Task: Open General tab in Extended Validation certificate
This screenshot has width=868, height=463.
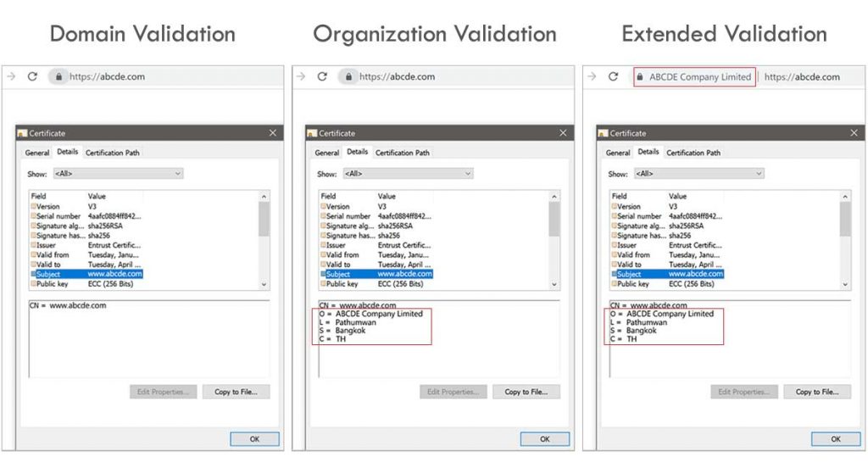Action: [618, 153]
